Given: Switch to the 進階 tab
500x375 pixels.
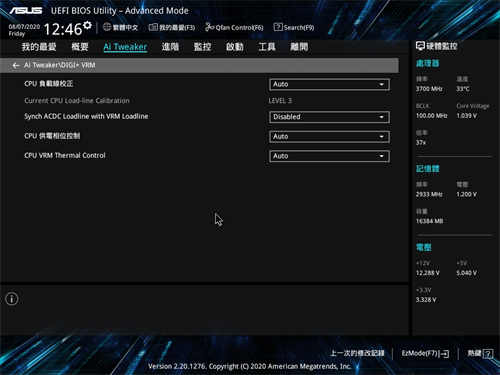Looking at the screenshot, I should coord(170,47).
